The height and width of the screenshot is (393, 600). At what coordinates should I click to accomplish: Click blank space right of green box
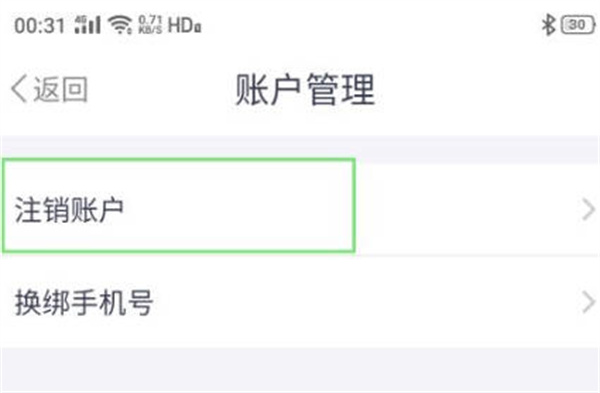click(467, 210)
